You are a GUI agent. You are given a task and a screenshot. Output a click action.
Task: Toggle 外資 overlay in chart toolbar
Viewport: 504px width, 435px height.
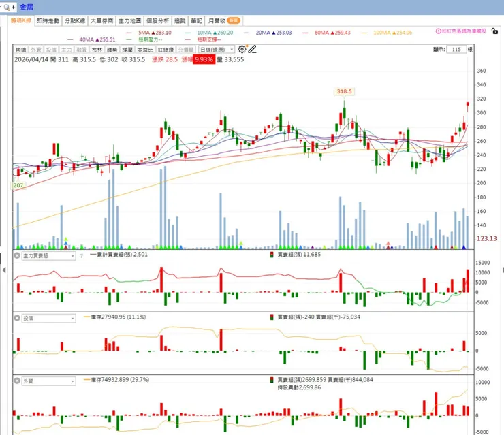pyautogui.click(x=36, y=50)
